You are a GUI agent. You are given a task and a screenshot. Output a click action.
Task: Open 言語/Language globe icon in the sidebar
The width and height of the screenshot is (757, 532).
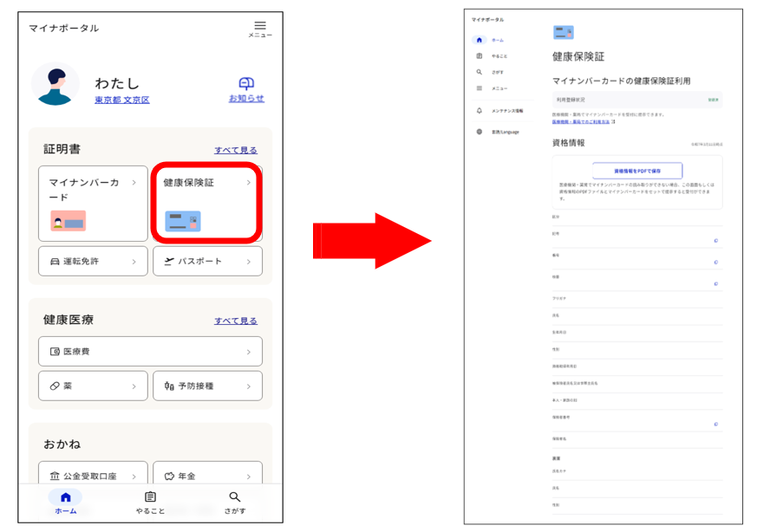[x=479, y=132]
